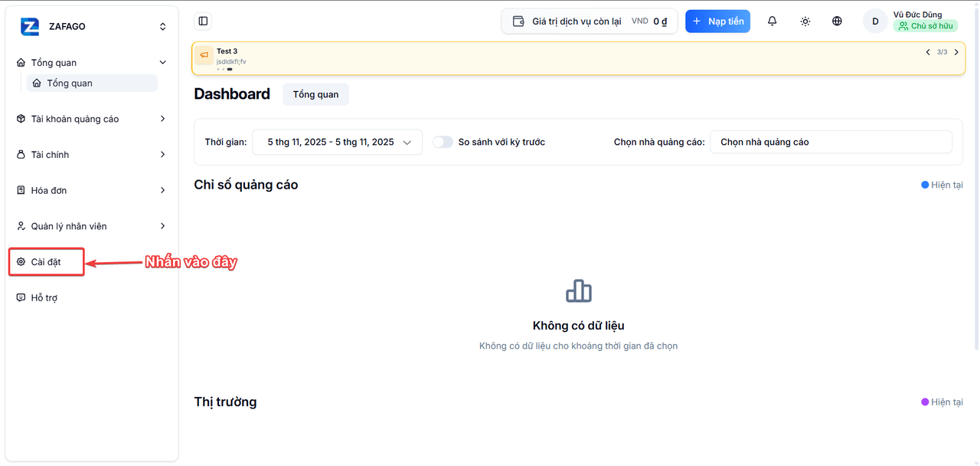
Task: Open Cài đặt settings menu
Action: pos(46,262)
